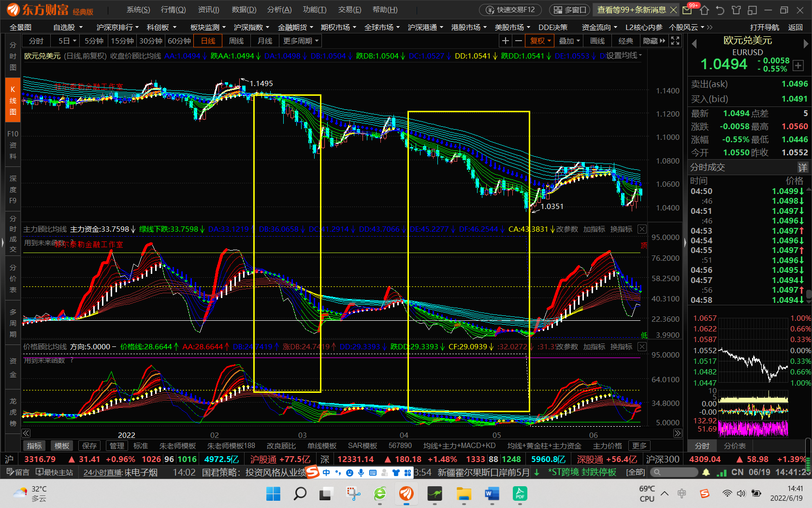Click 打开导航 link
The image size is (812, 508).
pos(765,28)
